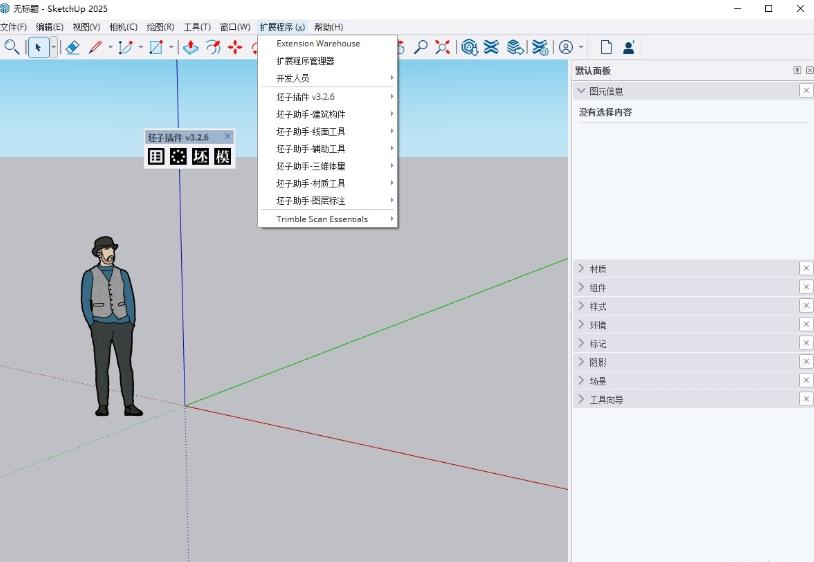Viewport: 814px width, 562px height.
Task: Choose 扩展程序管理器 menu entry
Action: pyautogui.click(x=328, y=61)
